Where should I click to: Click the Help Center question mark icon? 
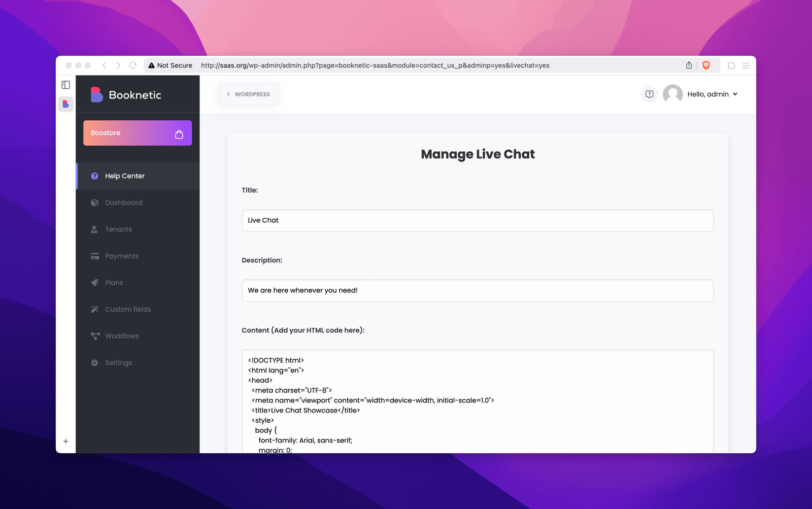point(94,176)
